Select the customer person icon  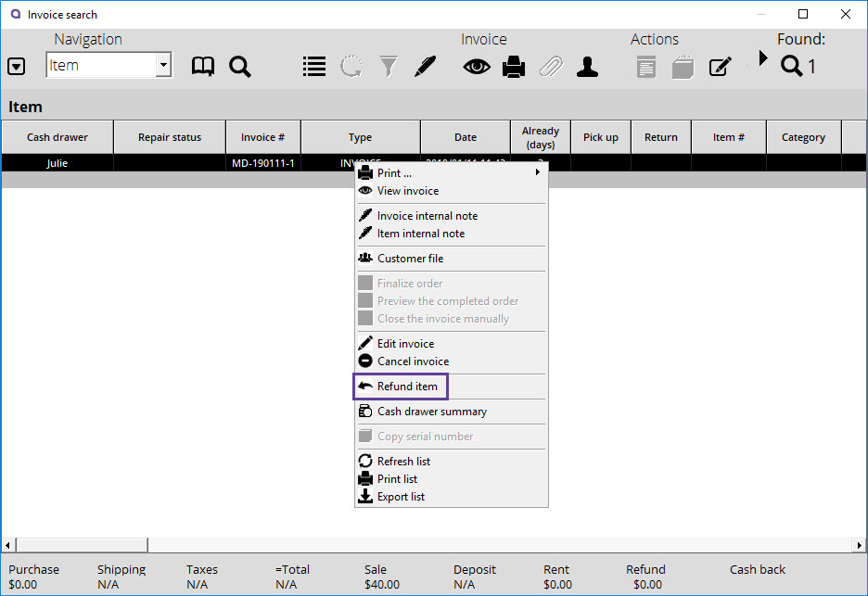(x=587, y=66)
